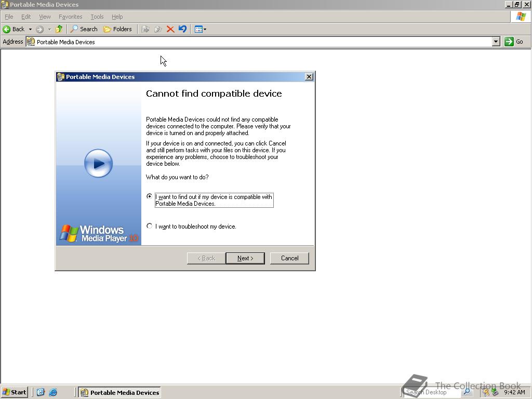The image size is (532, 399).
Task: Click the taskbar clock showing 9:42 AM
Action: (514, 392)
